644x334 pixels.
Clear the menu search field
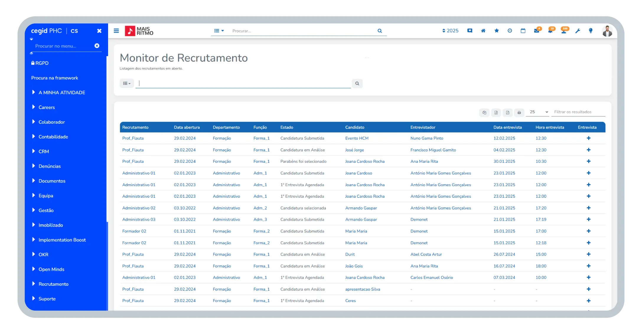tap(97, 46)
